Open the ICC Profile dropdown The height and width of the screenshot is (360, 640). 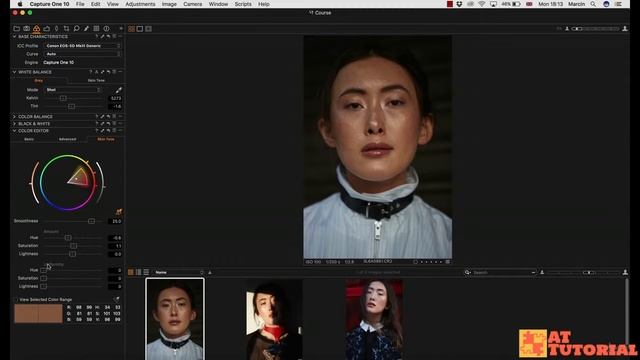[x=82, y=46]
